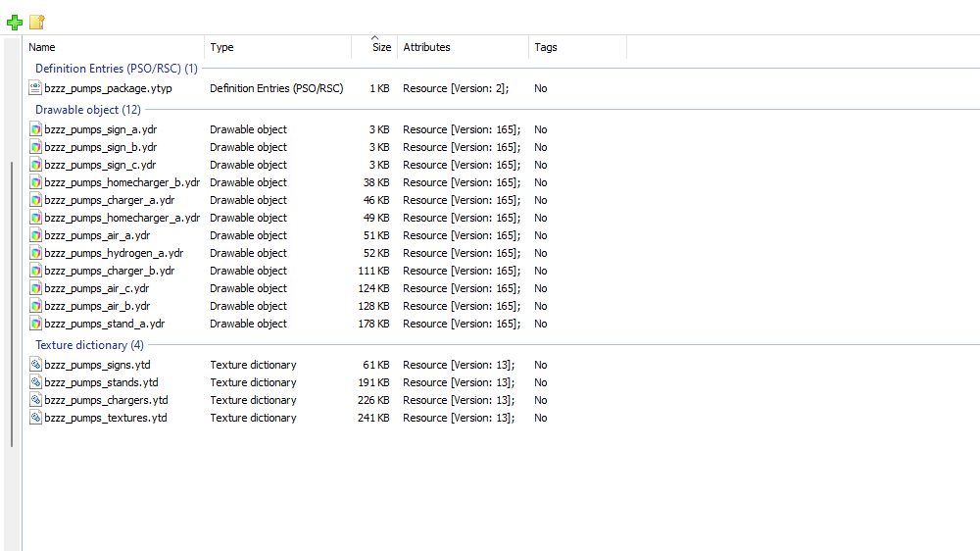Image resolution: width=980 pixels, height=551 pixels.
Task: Select file name bzzz_pumps_hydrogen_a.ydr
Action: (x=114, y=253)
